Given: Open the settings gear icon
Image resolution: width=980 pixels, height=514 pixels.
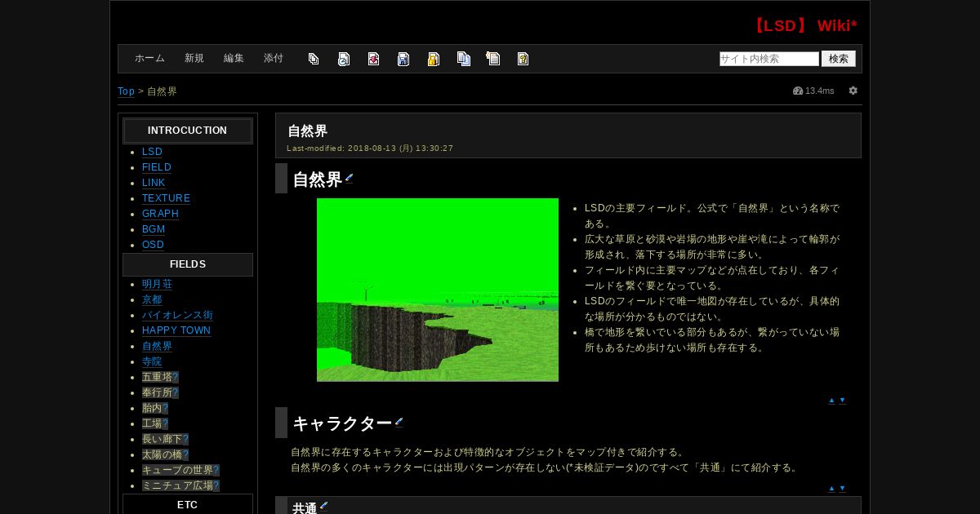Looking at the screenshot, I should [x=853, y=91].
